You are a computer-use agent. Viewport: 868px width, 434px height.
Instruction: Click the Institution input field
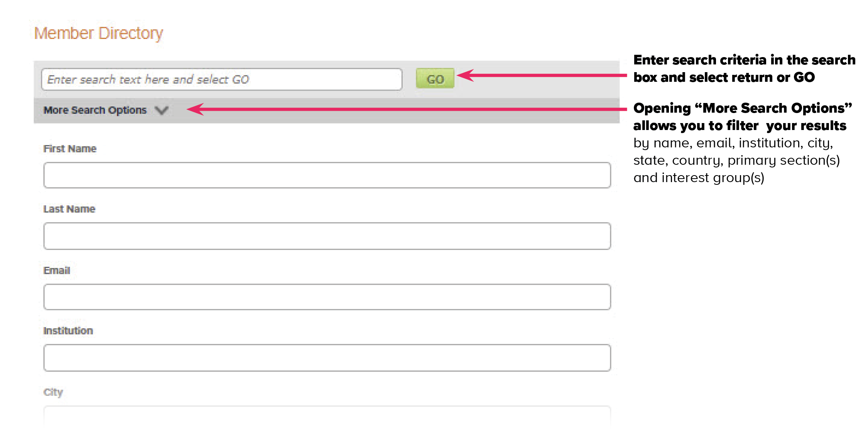click(327, 358)
